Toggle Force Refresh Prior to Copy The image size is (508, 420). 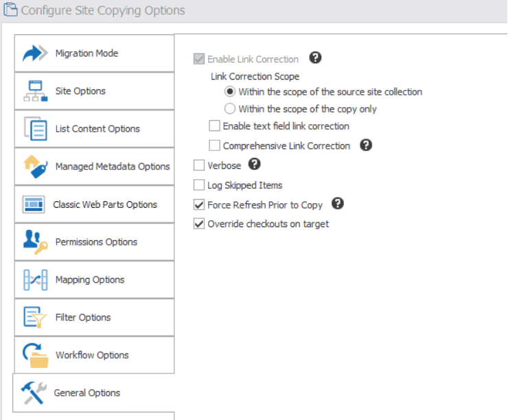tap(199, 205)
